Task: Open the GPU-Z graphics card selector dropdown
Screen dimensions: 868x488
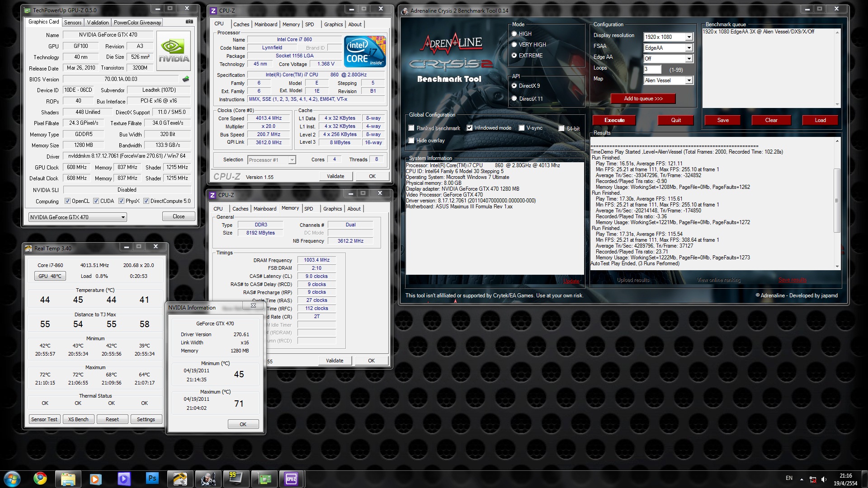Action: tap(123, 217)
